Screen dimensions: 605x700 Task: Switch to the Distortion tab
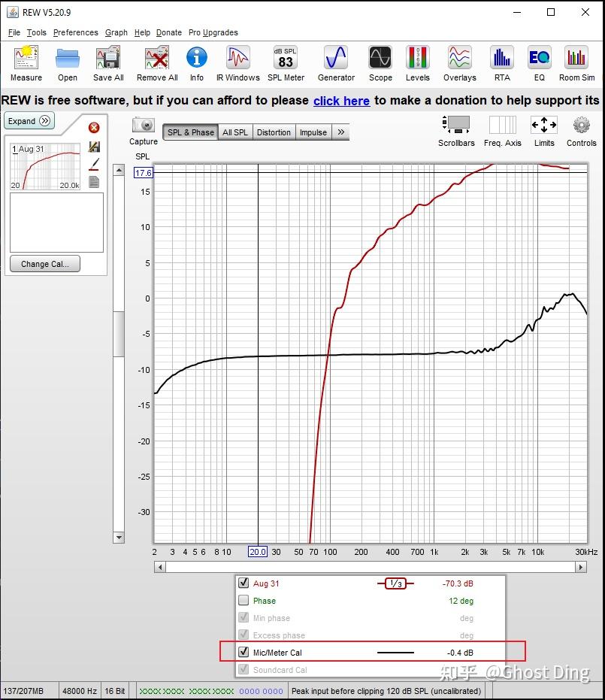point(274,132)
